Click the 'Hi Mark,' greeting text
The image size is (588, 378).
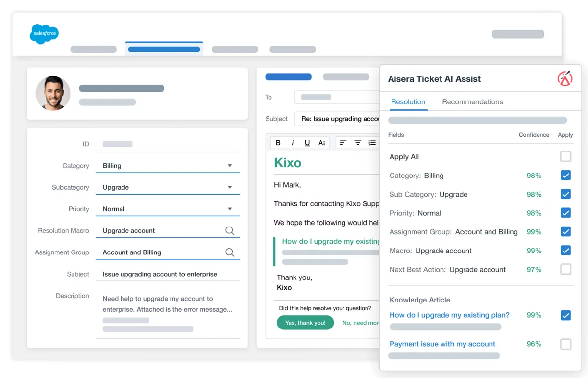click(288, 185)
